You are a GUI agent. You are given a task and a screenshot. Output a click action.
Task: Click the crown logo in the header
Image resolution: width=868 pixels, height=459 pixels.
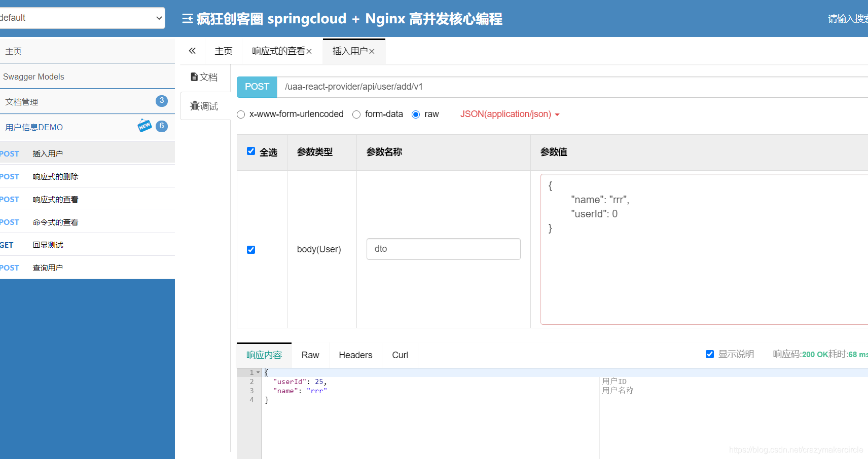[187, 18]
